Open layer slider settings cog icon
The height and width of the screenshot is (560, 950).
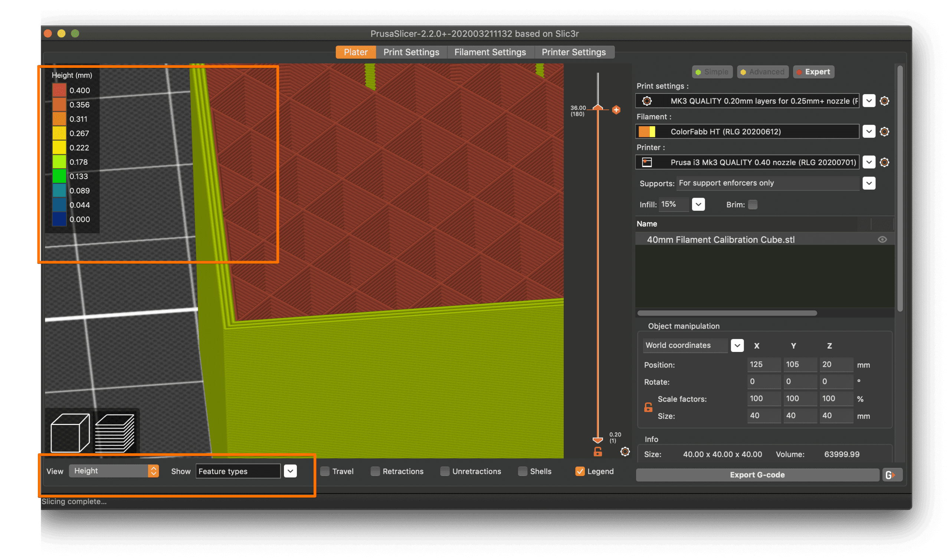(625, 452)
